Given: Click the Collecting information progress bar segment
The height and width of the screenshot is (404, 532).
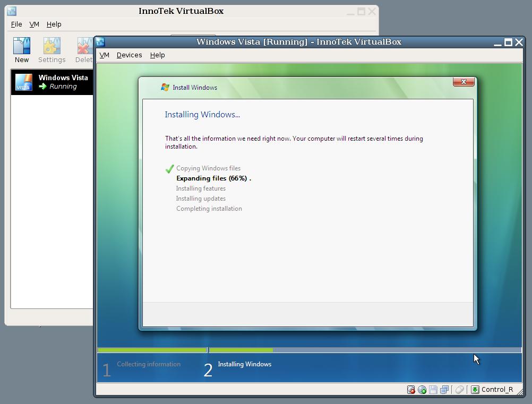Looking at the screenshot, I should (x=152, y=350).
